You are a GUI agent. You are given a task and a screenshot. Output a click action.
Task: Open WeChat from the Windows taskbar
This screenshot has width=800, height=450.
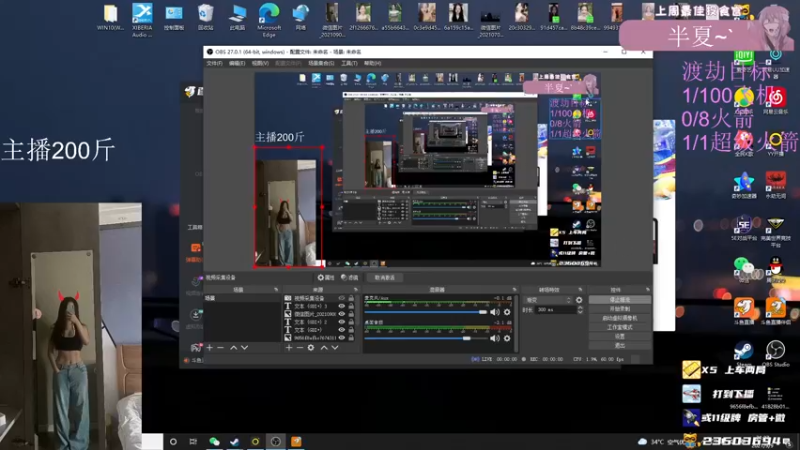[x=214, y=441]
